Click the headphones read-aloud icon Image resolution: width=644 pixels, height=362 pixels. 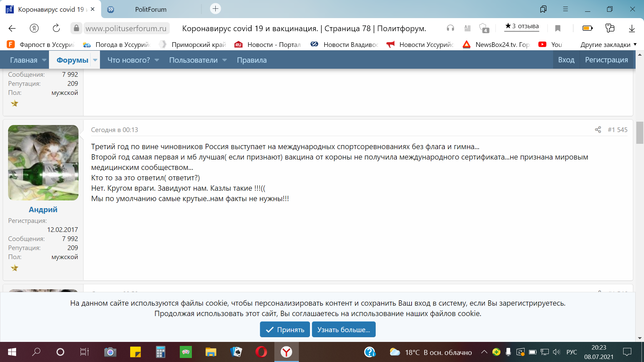point(450,28)
